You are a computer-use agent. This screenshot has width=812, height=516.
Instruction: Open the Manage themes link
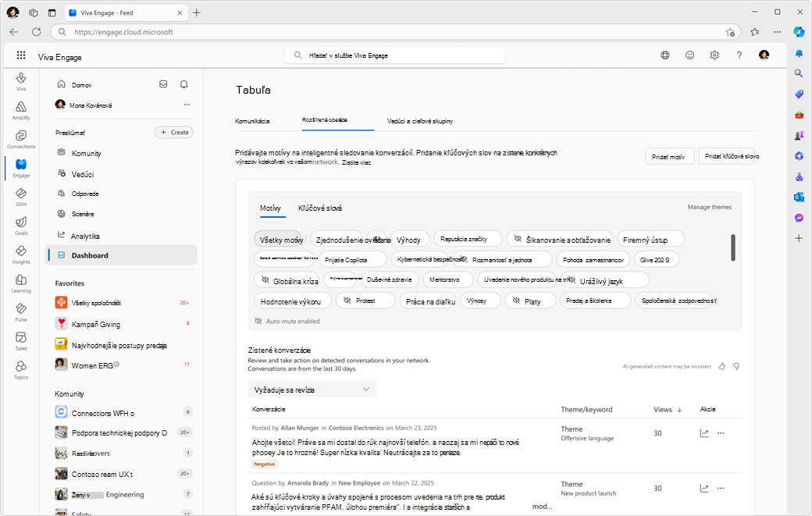[x=710, y=207]
